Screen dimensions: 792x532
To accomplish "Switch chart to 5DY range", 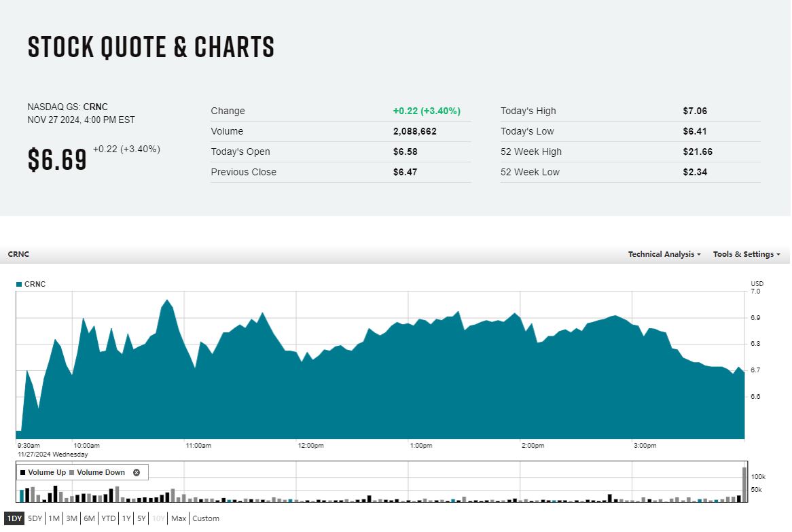I will (35, 518).
